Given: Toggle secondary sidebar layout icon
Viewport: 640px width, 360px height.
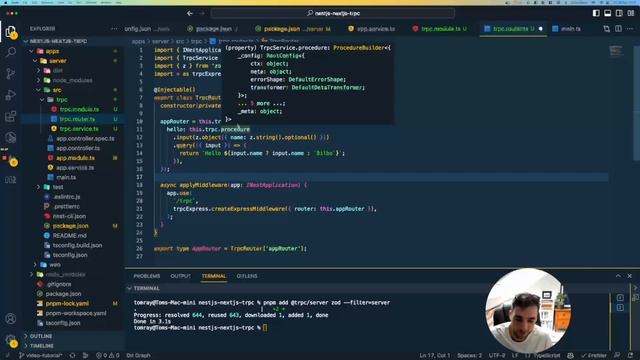Looking at the screenshot, I should pyautogui.click(x=619, y=13).
